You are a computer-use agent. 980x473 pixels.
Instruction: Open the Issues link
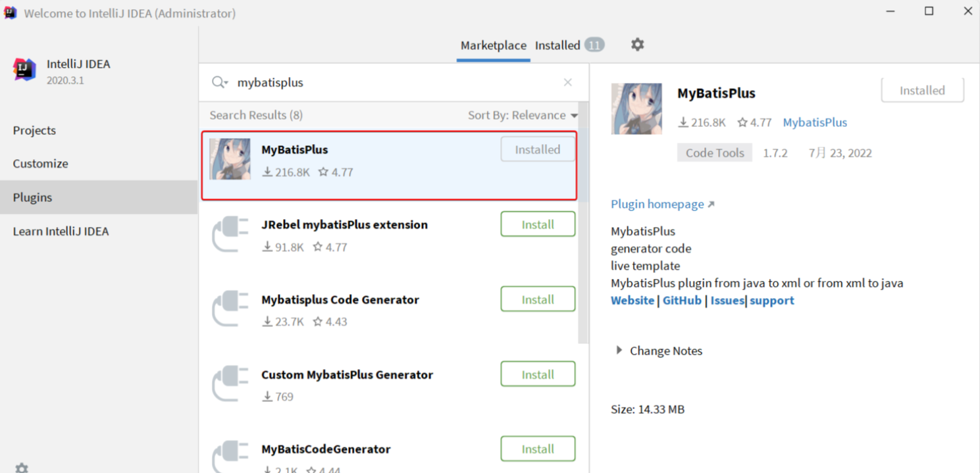(x=727, y=300)
